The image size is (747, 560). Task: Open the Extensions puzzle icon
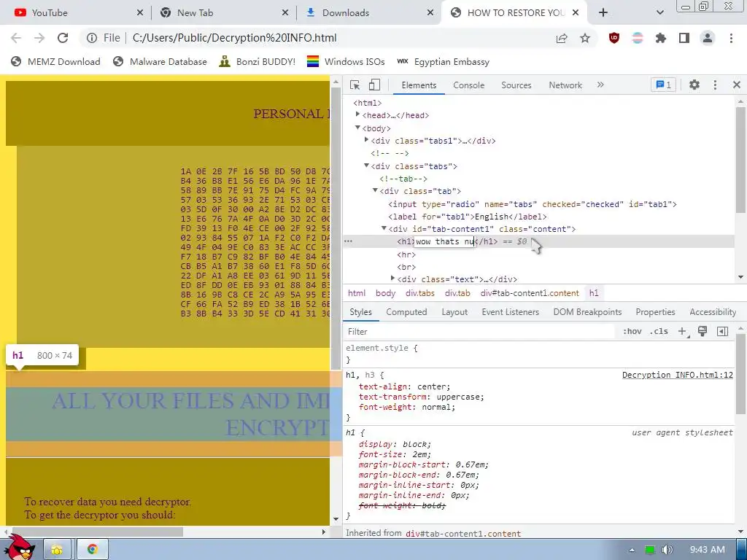click(x=660, y=38)
